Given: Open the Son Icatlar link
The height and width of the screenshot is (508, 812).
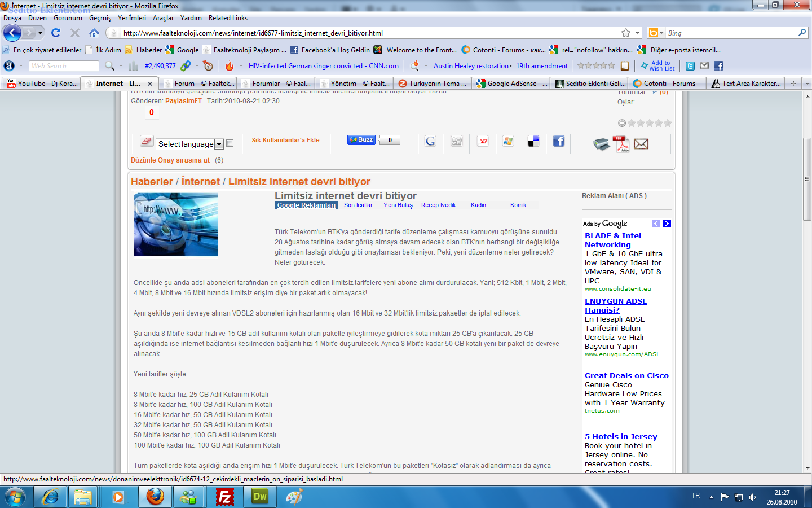Looking at the screenshot, I should pyautogui.click(x=358, y=205).
